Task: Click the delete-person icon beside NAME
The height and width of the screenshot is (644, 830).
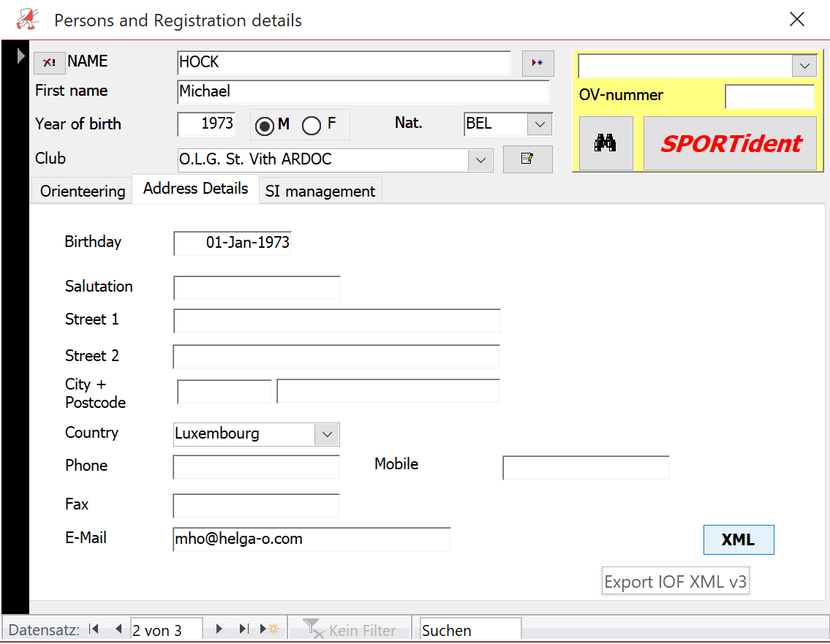Action: [49, 62]
